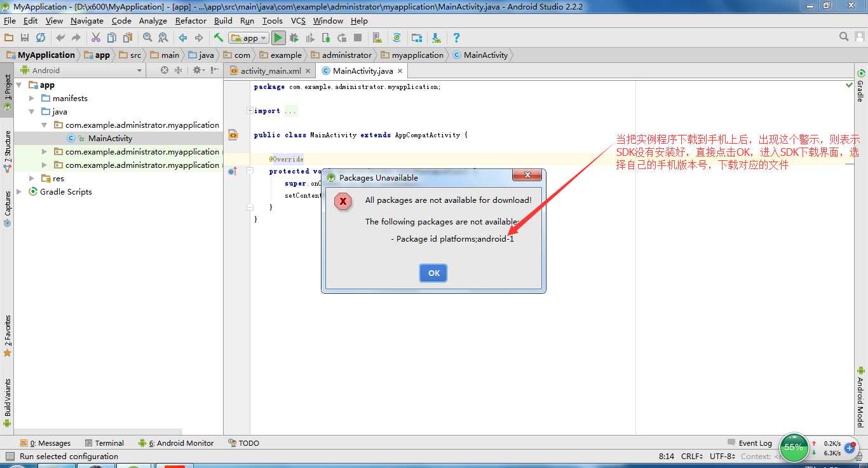Image resolution: width=868 pixels, height=468 pixels.
Task: Click the Open file toolbar icon
Action: (9, 38)
